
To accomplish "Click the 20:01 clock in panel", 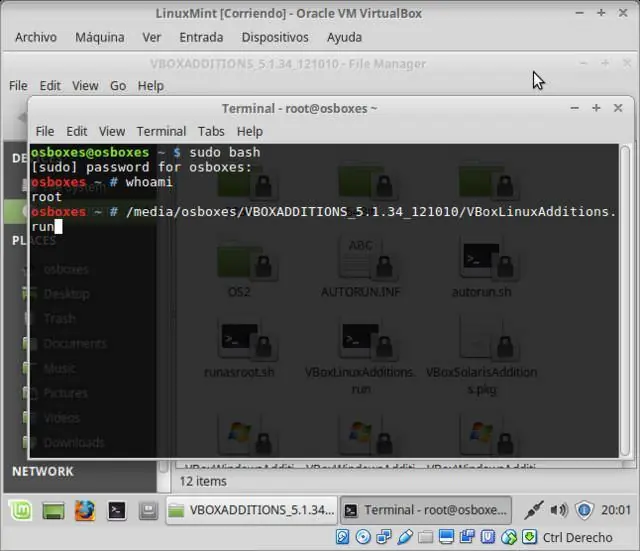I will coord(616,510).
